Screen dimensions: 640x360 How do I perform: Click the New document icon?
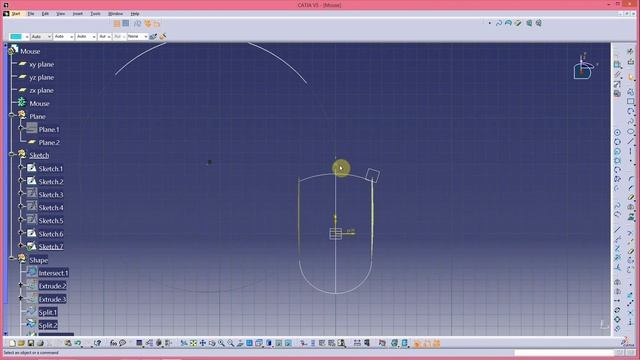click(12, 343)
